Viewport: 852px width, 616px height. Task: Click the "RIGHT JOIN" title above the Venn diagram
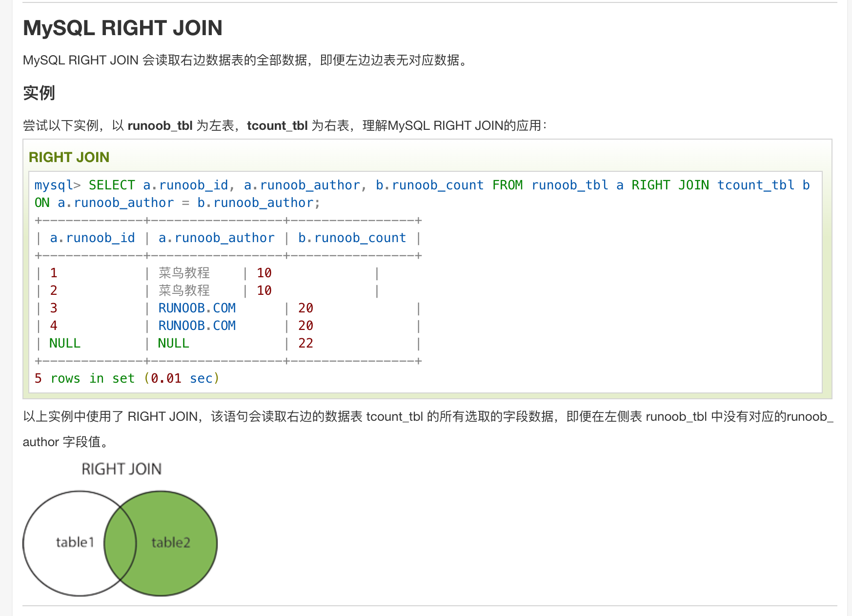122,469
